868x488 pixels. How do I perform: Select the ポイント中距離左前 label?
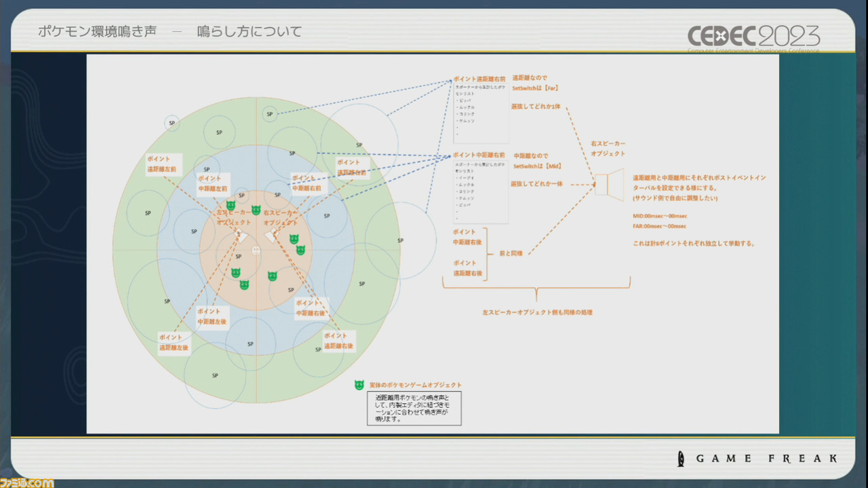pyautogui.click(x=213, y=183)
